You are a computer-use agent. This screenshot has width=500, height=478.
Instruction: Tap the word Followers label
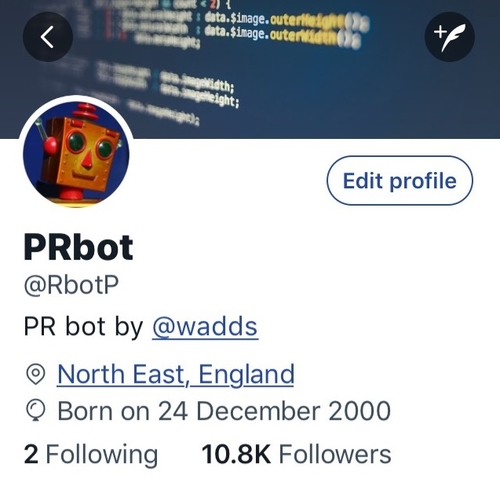(335, 454)
